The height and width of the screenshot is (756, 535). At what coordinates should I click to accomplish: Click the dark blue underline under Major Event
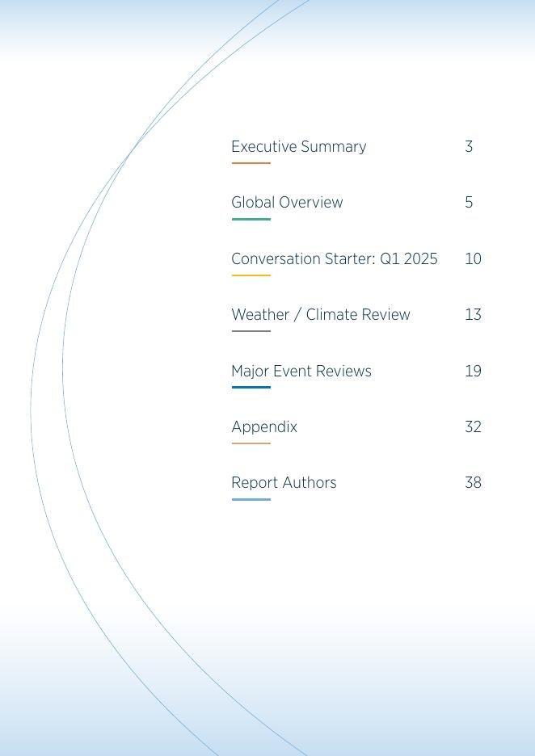251,388
